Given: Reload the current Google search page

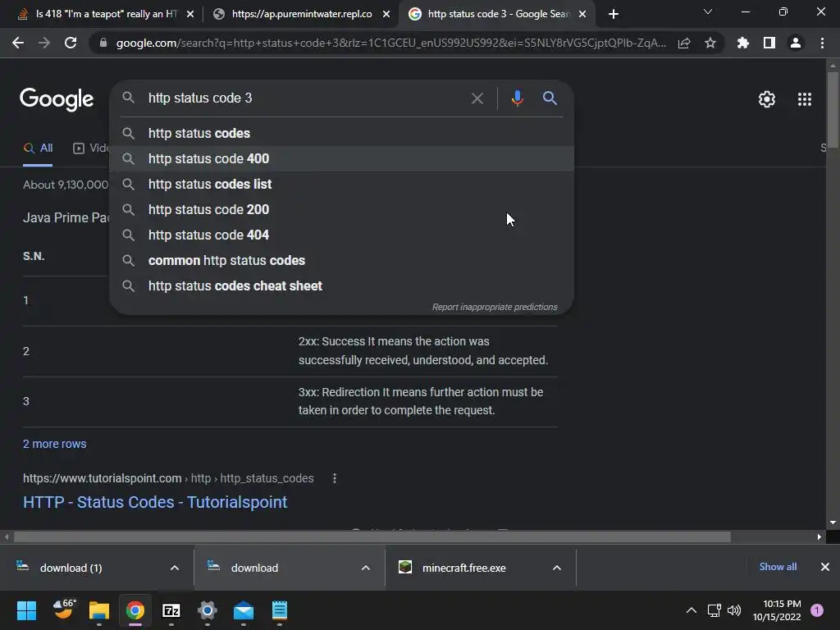Looking at the screenshot, I should (71, 43).
